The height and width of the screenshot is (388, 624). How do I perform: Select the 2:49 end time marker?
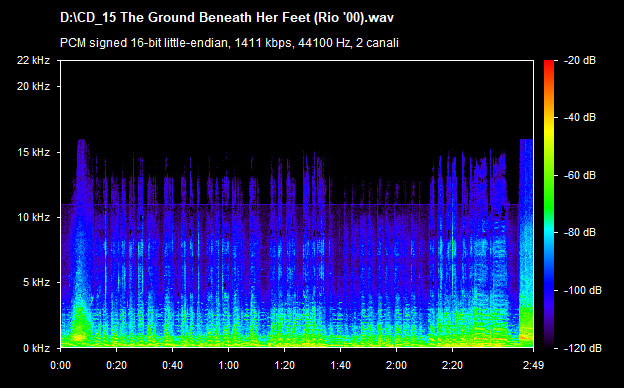pyautogui.click(x=533, y=365)
